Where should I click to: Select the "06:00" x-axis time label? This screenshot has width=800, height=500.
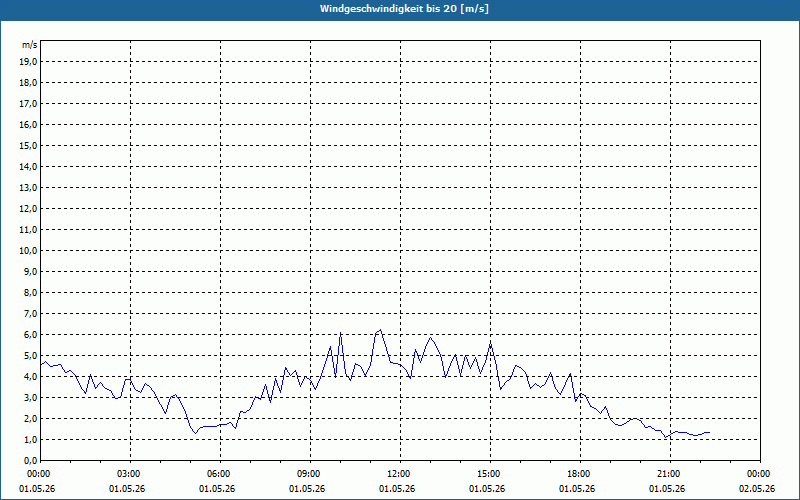(x=218, y=474)
